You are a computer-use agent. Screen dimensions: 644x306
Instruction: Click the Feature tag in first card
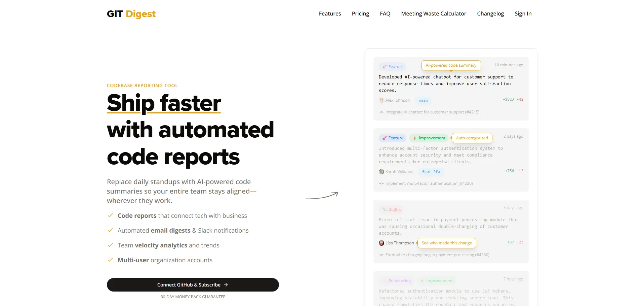tap(392, 67)
